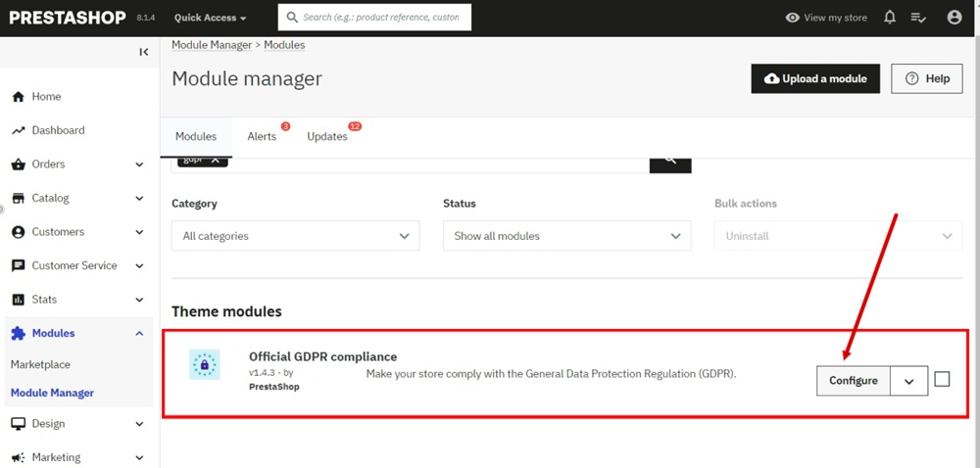Focus the top search input field
Viewport: 980px width, 468px height.
pyautogui.click(x=375, y=18)
